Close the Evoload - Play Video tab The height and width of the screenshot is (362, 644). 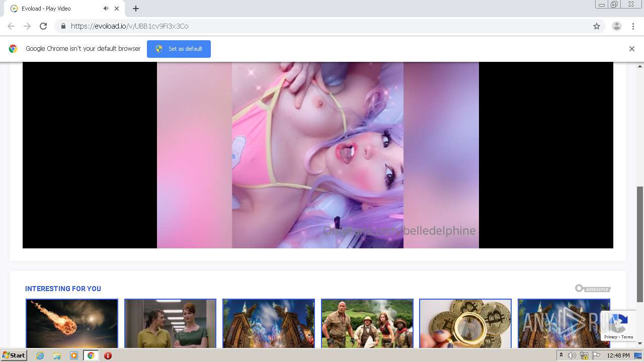tap(117, 9)
